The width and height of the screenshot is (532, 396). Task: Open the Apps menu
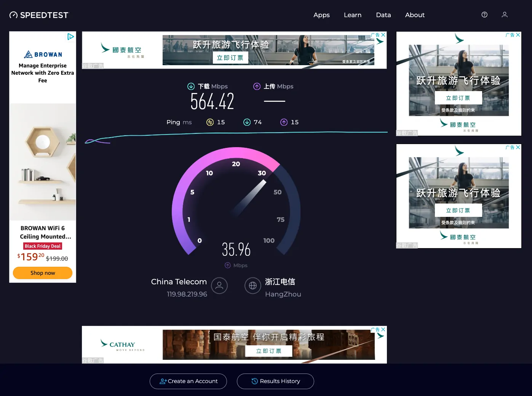(x=321, y=15)
